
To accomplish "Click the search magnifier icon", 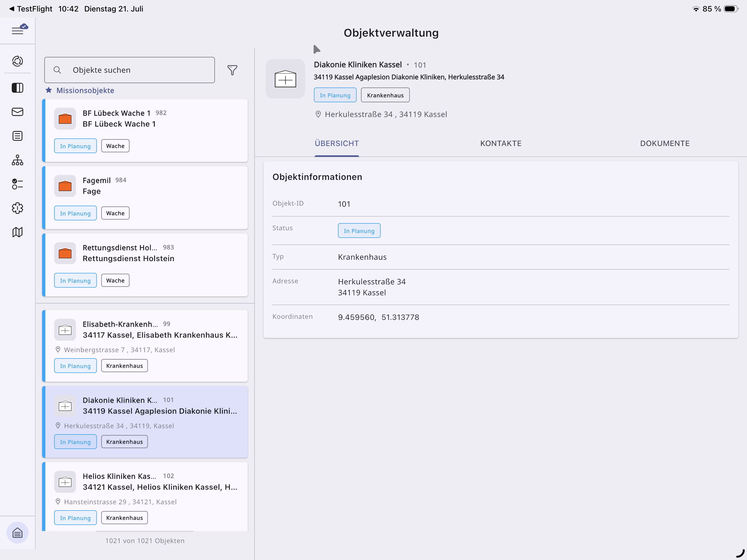I will [57, 70].
